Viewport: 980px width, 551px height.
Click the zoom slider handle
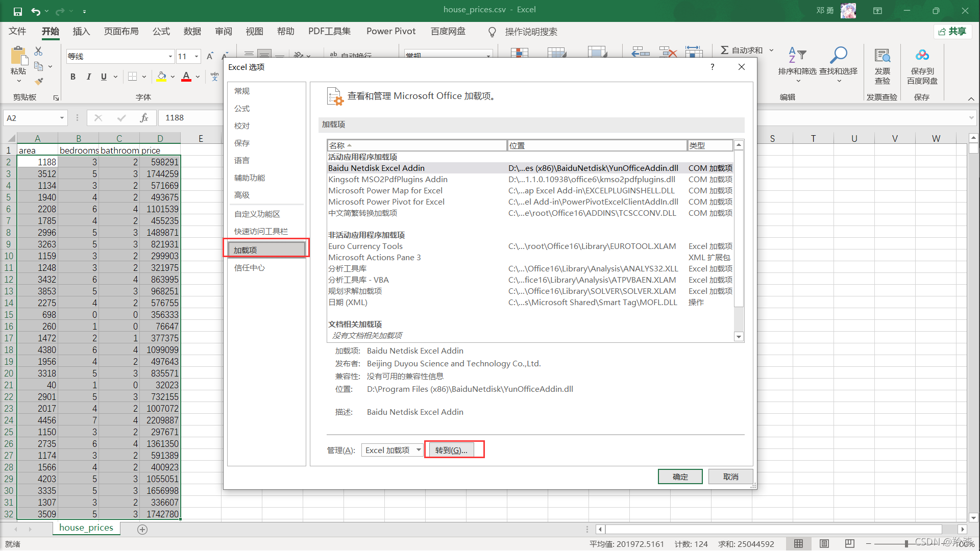(906, 544)
